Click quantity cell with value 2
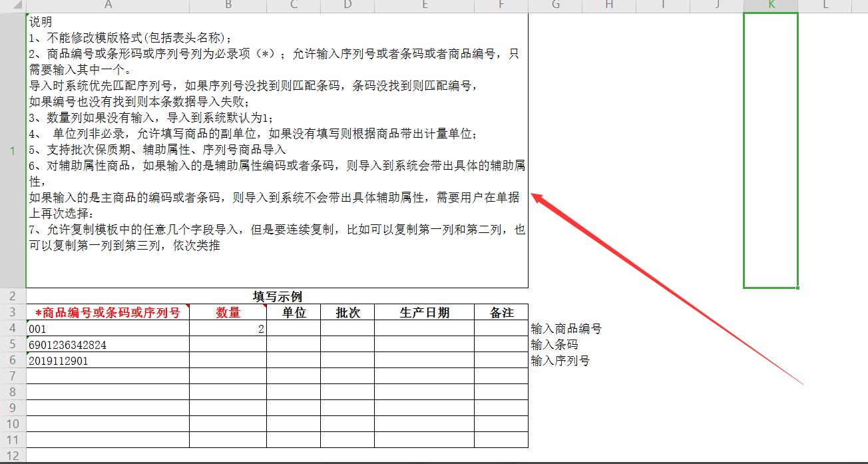868x464 pixels. click(x=228, y=328)
